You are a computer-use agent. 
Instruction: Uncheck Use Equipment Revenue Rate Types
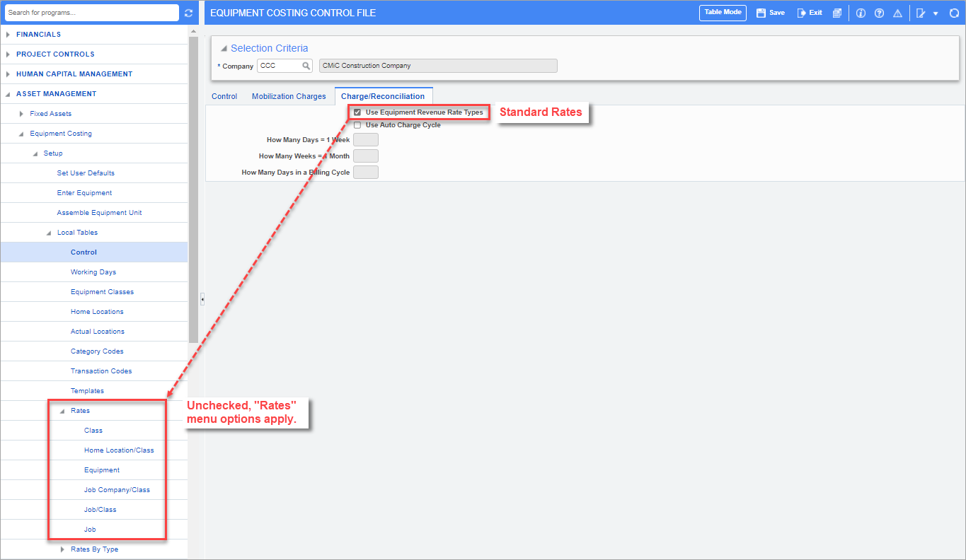click(x=357, y=112)
